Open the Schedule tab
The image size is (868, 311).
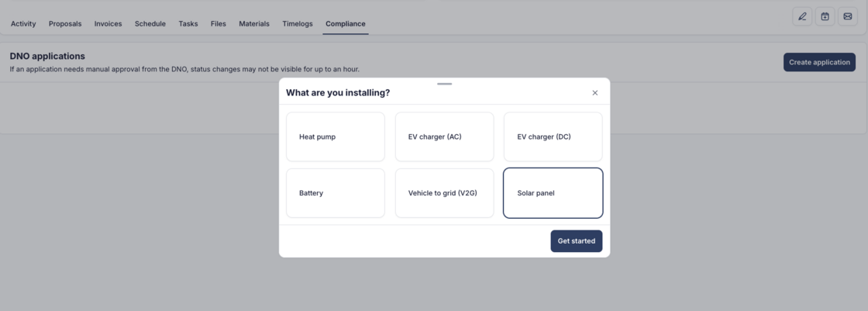coord(150,24)
